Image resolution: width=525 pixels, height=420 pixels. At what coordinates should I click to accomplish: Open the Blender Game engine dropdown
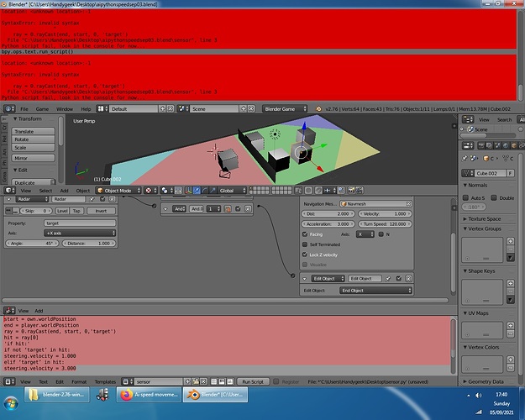(285, 109)
